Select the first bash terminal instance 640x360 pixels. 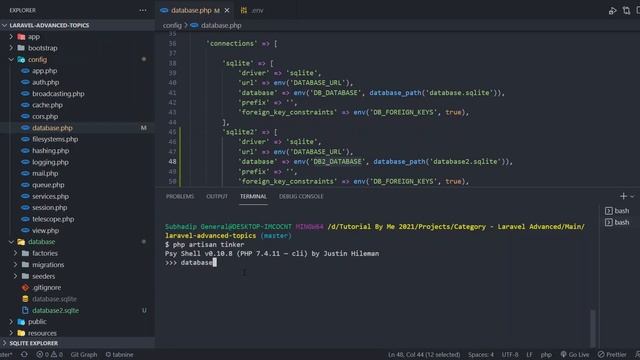(x=617, y=211)
